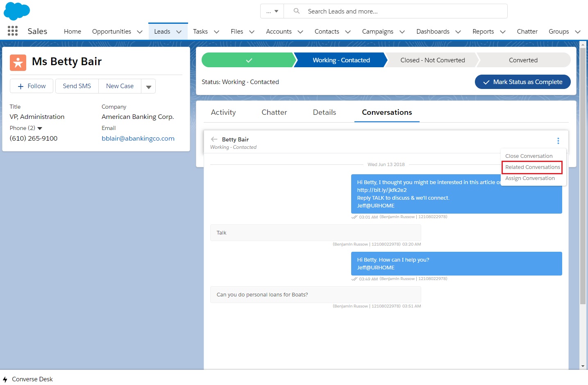Select the Closed - Not Converted stage
588x385 pixels.
433,60
